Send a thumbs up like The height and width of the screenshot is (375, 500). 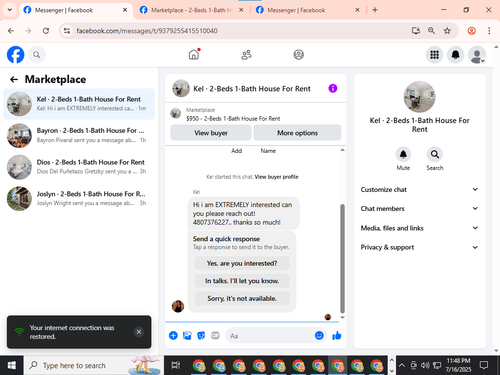click(337, 335)
